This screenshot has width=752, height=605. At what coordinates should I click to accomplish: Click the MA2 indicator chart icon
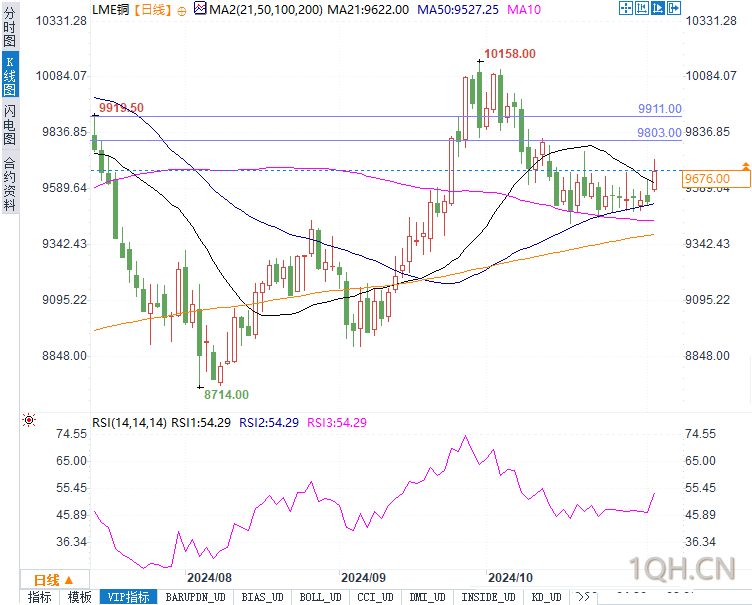coord(200,8)
